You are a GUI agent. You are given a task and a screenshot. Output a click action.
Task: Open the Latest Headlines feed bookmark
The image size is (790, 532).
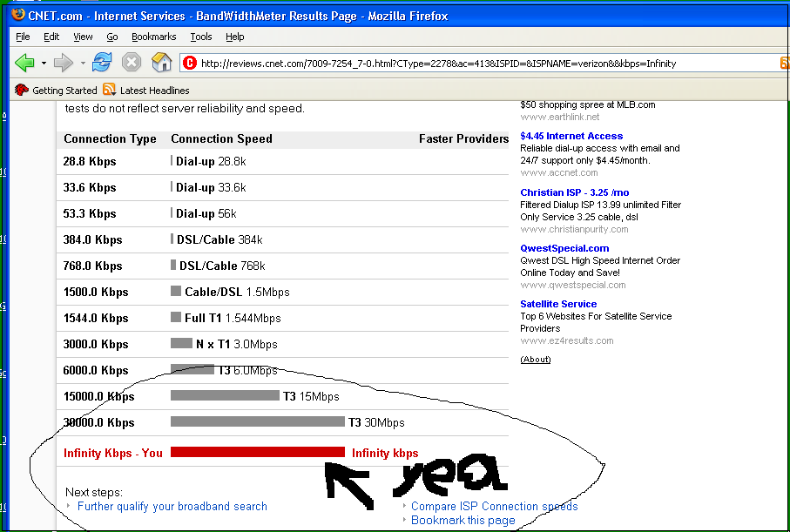point(146,91)
